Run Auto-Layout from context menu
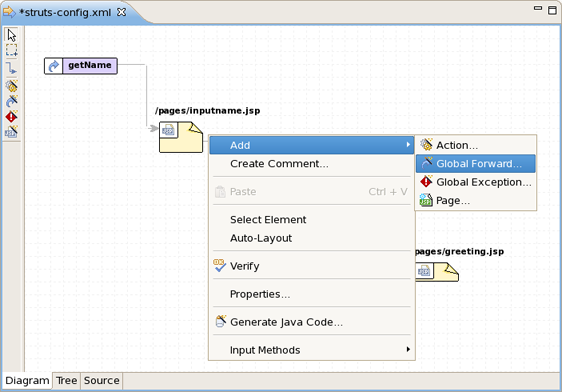Screen dimensions: 562x392 pos(311,238)
